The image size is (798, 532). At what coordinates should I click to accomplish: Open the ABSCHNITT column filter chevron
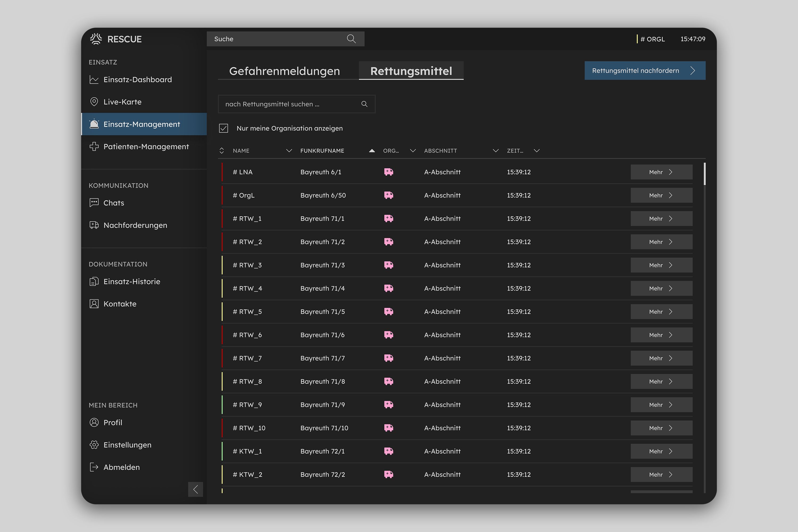click(495, 151)
